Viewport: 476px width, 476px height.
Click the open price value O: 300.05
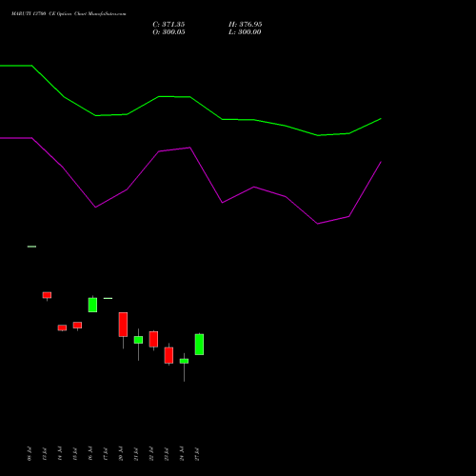click(169, 32)
